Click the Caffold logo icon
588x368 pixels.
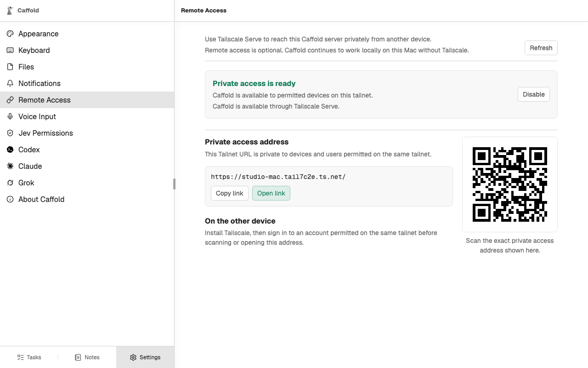[10, 10]
